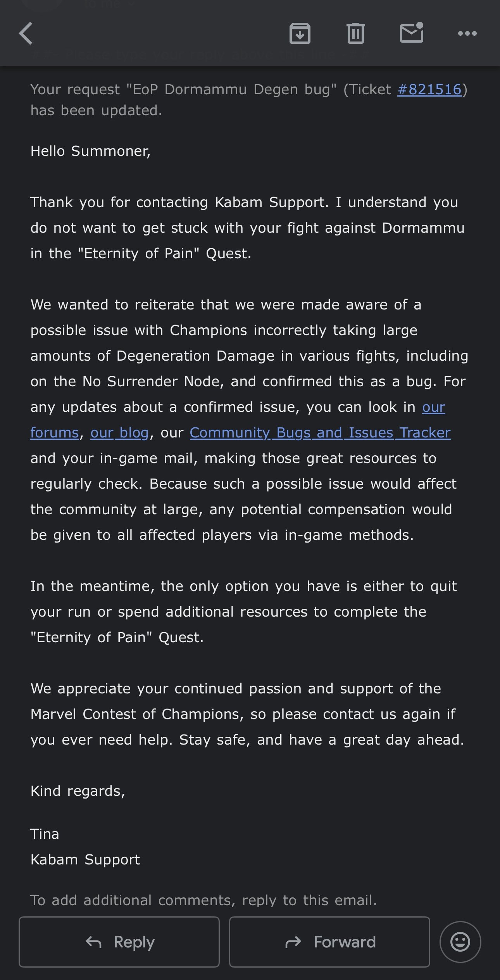This screenshot has width=500, height=980.
Task: Open ticket #821516 link
Action: [429, 90]
